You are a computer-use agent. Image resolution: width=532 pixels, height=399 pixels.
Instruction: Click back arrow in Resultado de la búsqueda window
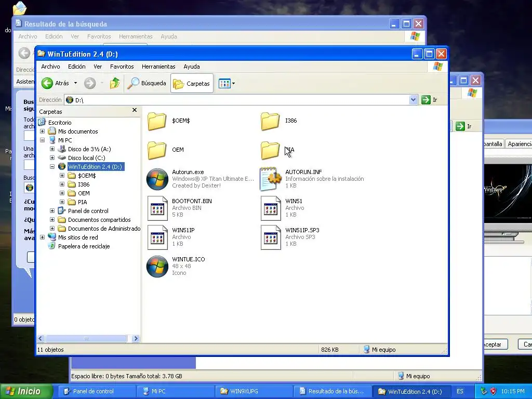tap(24, 53)
